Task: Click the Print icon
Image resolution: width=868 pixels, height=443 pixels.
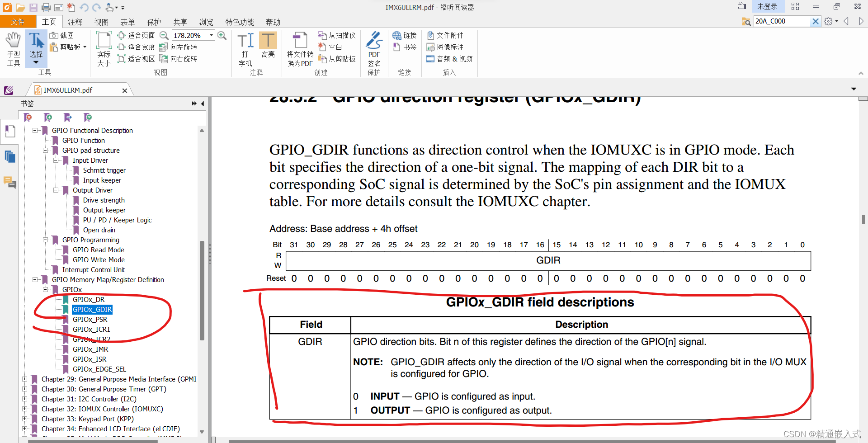Action: click(46, 7)
